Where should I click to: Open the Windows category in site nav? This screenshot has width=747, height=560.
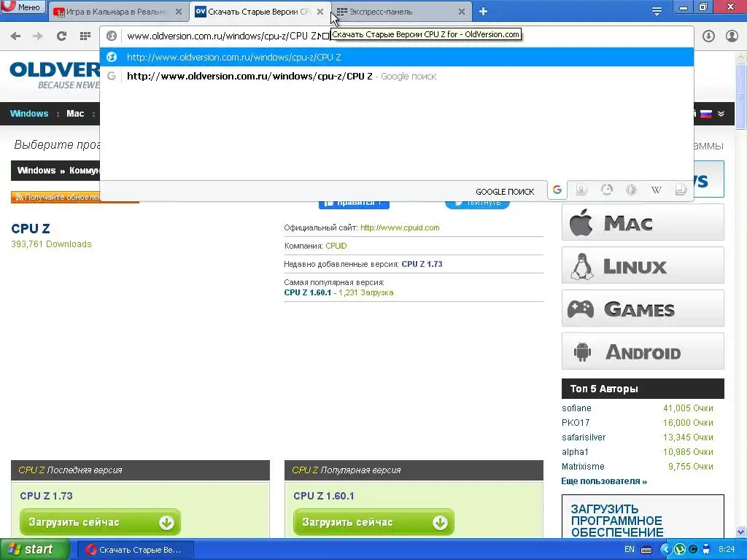point(29,113)
